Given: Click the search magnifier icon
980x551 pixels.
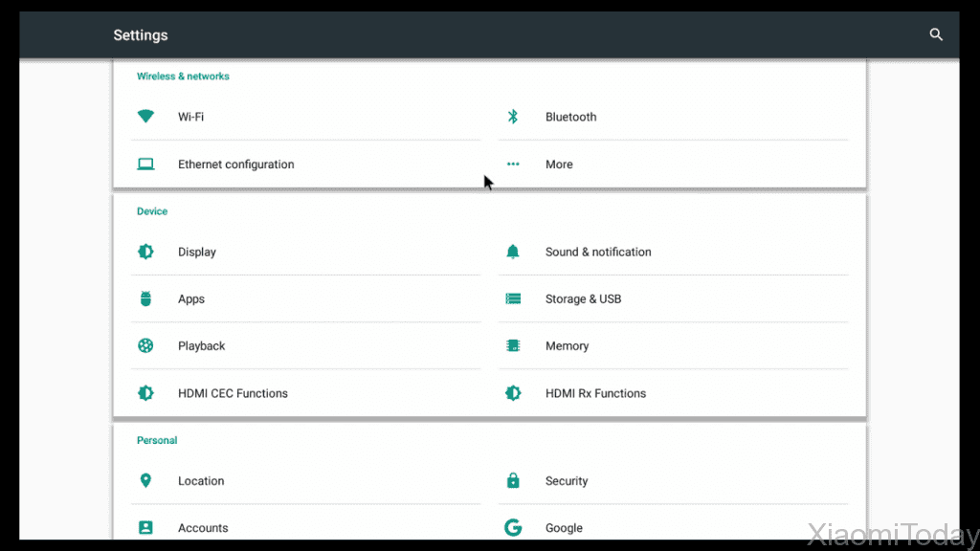Looking at the screenshot, I should coord(936,35).
